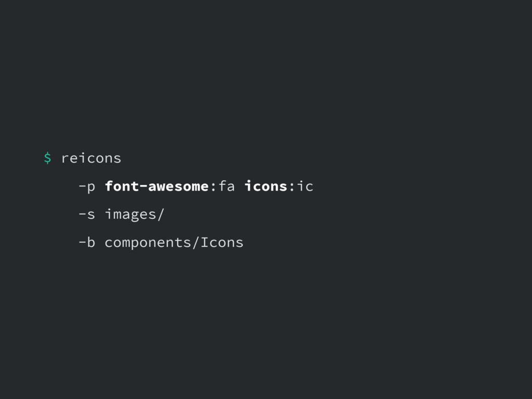Select the reicons command text
Screen dimensions: 532x399
91,158
